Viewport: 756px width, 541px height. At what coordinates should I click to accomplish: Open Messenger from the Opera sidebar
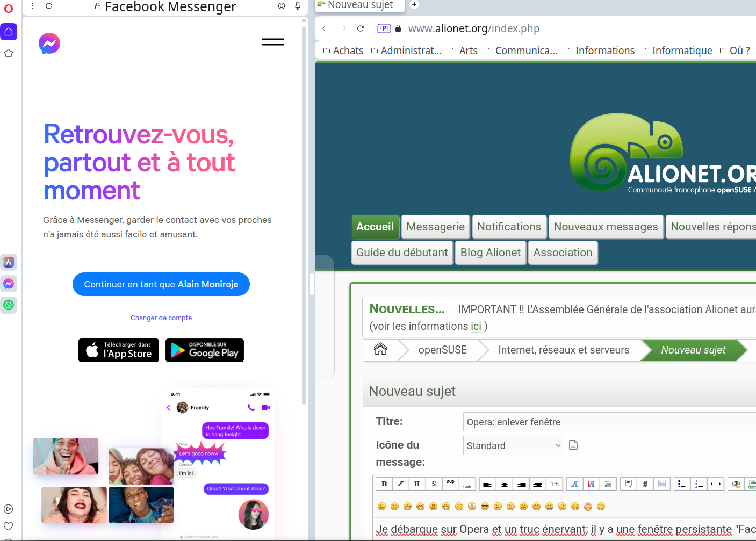pyautogui.click(x=9, y=284)
